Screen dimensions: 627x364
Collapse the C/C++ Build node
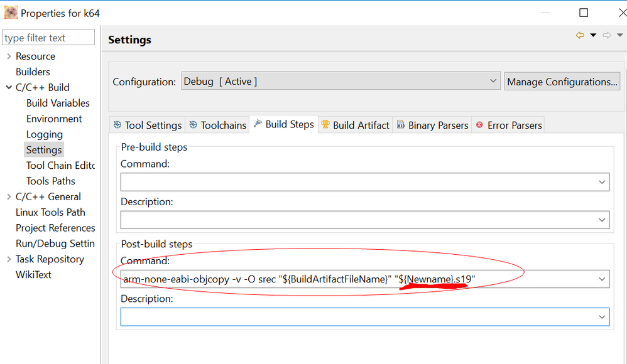tap(9, 87)
